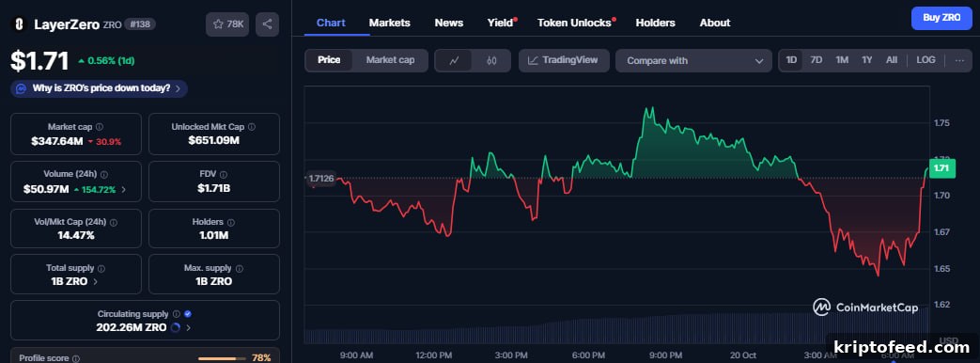The height and width of the screenshot is (363, 980).
Task: Select the 1Y time range
Action: pos(867,60)
